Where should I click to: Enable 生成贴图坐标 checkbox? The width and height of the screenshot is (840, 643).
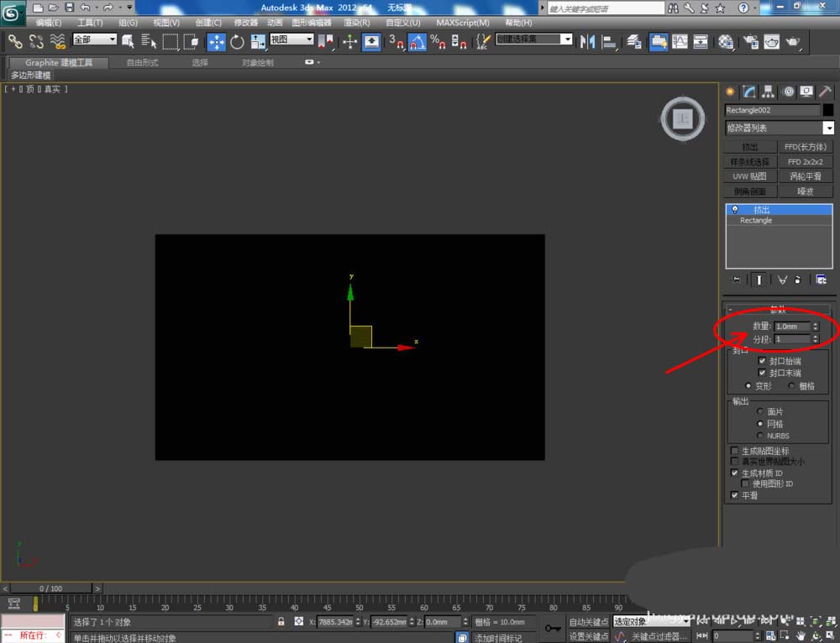point(734,451)
